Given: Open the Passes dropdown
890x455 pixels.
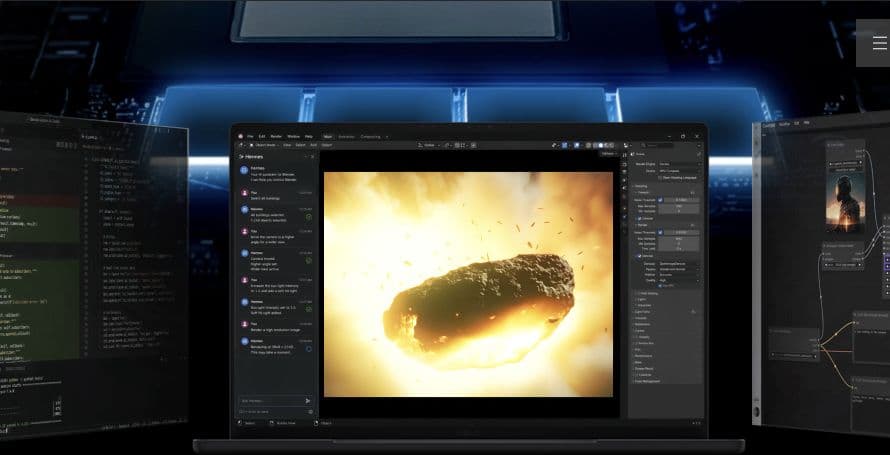Looking at the screenshot, I should (679, 269).
